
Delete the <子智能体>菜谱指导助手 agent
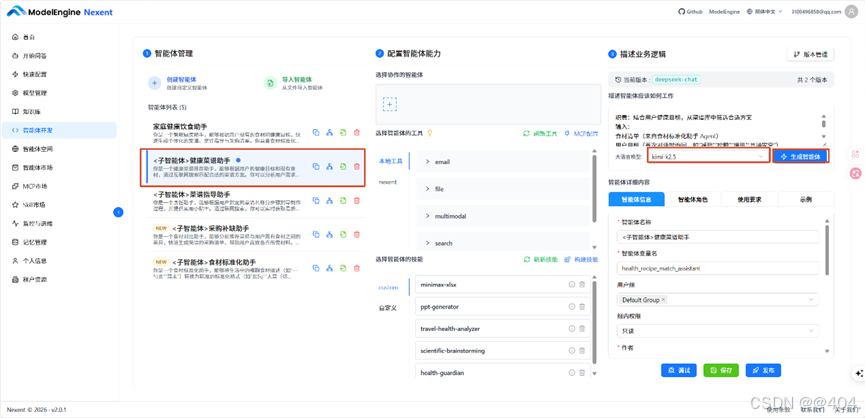tap(356, 201)
